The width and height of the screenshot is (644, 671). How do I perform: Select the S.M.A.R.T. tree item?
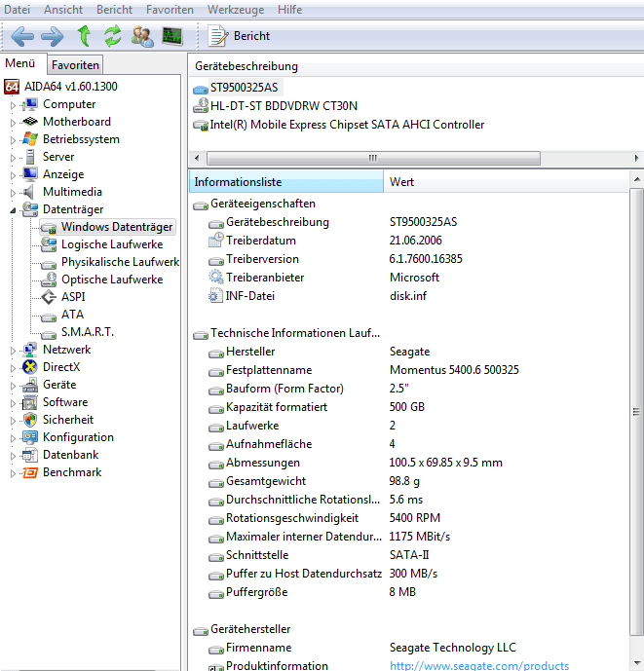pos(88,332)
